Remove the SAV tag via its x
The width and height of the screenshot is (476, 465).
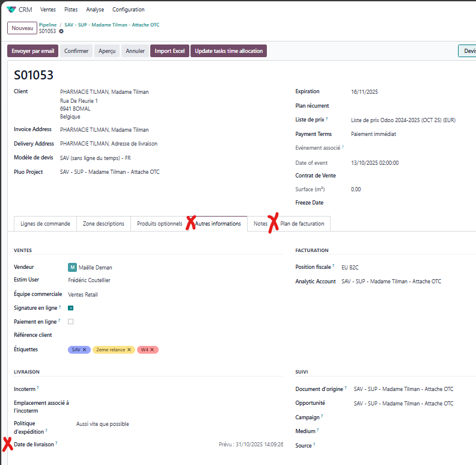(85, 350)
